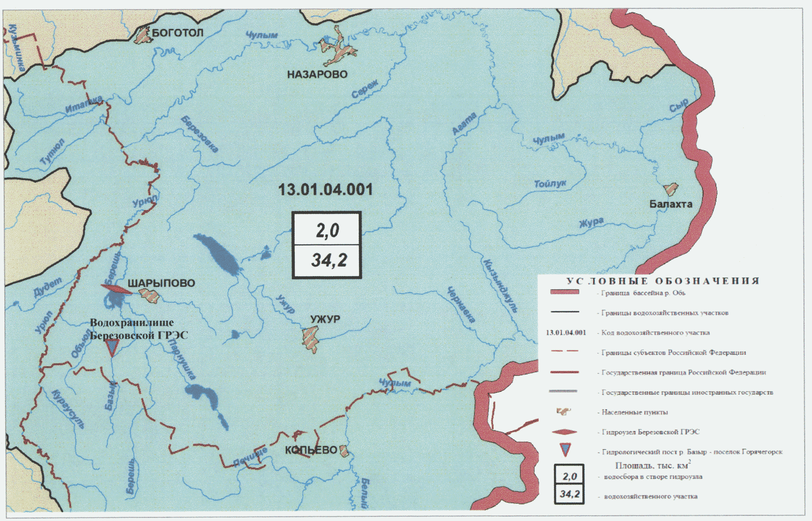Screen dimensions: 812x521
Task: Click the Парнушка river label
Action: point(181,359)
